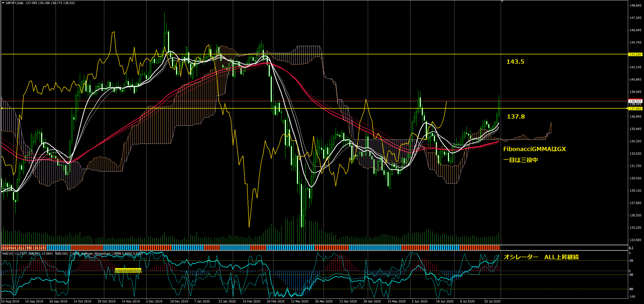This screenshot has width=644, height=304.
Task: Select the '143.5' yellow text label
Action: (x=515, y=62)
